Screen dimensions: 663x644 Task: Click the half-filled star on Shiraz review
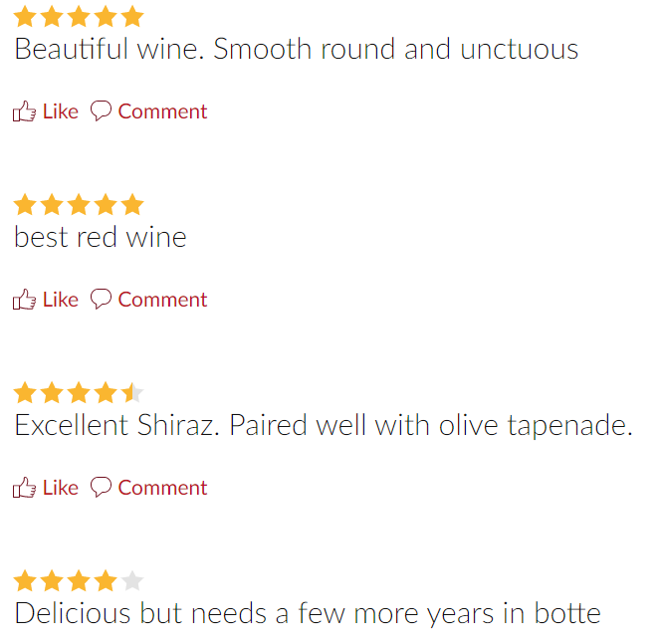point(132,392)
